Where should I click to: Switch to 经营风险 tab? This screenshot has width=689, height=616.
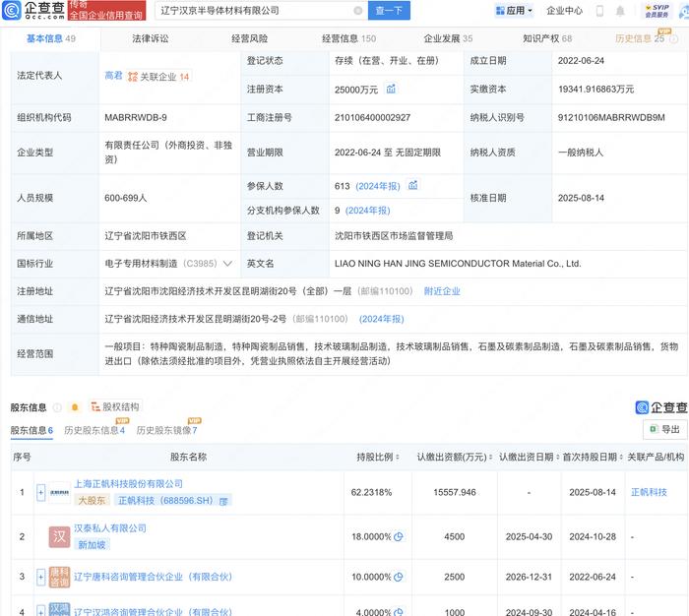250,38
